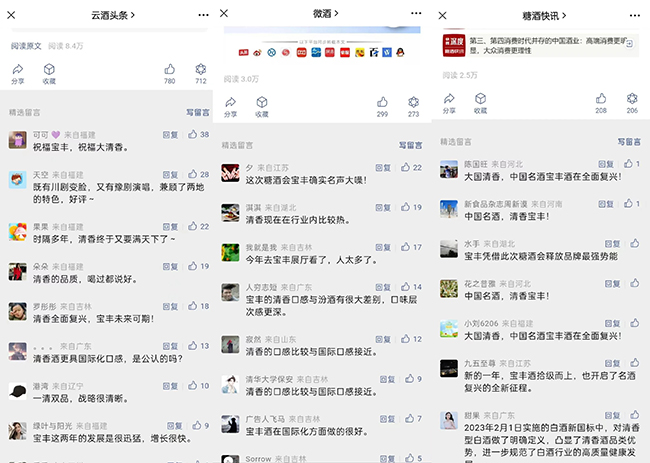Open 甜果's avatar
Screen dimensions: 650x463
(449, 420)
